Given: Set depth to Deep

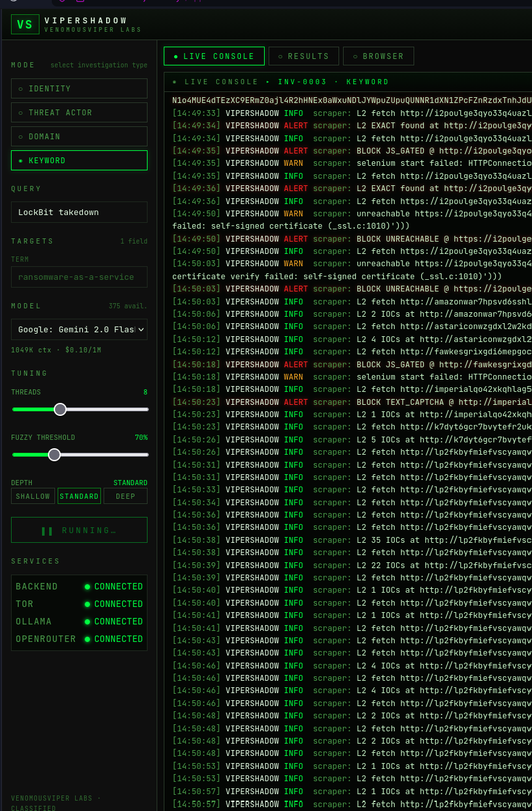Looking at the screenshot, I should pos(126,496).
